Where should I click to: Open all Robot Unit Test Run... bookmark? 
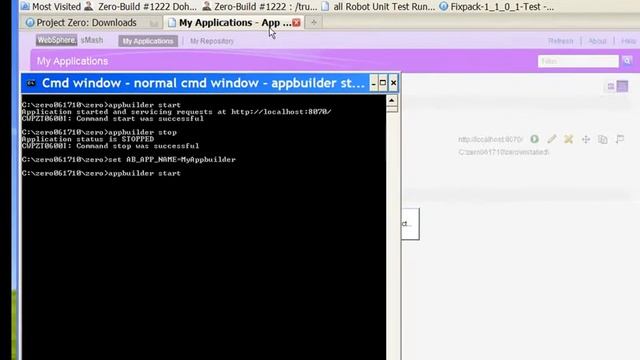pyautogui.click(x=378, y=7)
